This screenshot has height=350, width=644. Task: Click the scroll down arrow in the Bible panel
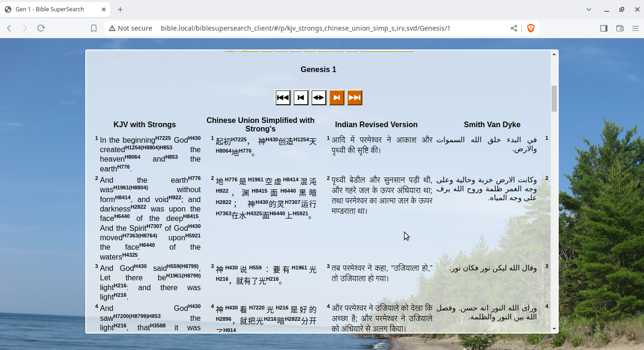coord(554,329)
